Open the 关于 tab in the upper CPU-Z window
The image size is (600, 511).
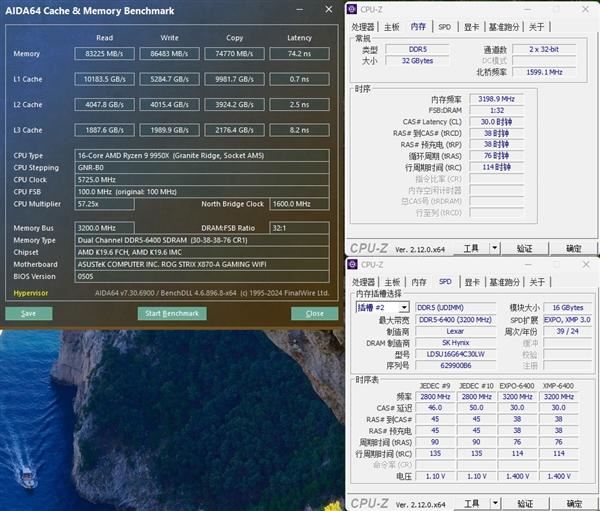(538, 27)
